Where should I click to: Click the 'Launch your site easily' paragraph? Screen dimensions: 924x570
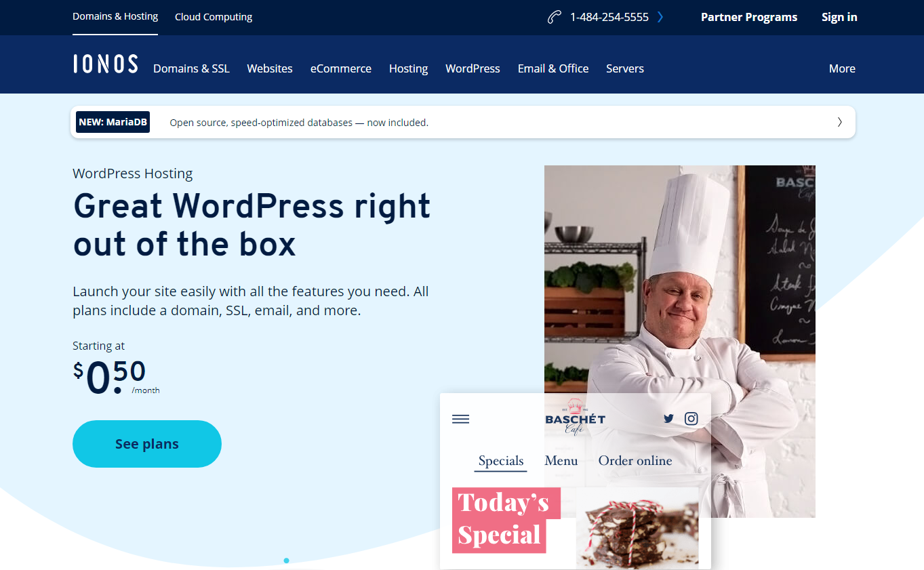point(251,301)
